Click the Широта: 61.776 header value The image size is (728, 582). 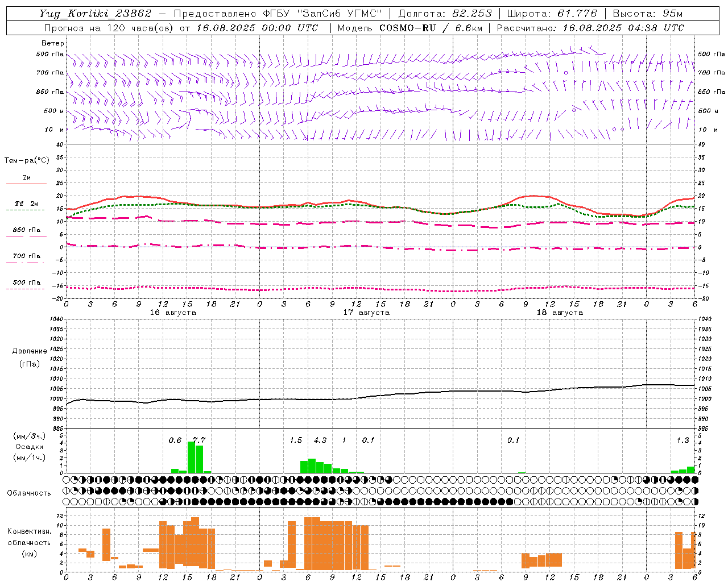pos(552,14)
